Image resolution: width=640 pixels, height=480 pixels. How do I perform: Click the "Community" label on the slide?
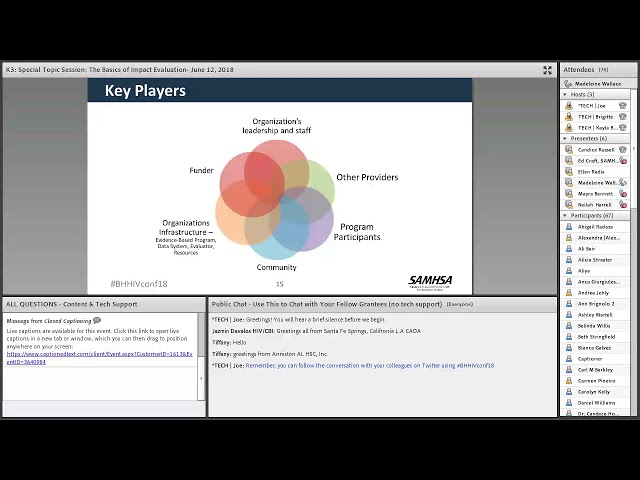pos(276,267)
